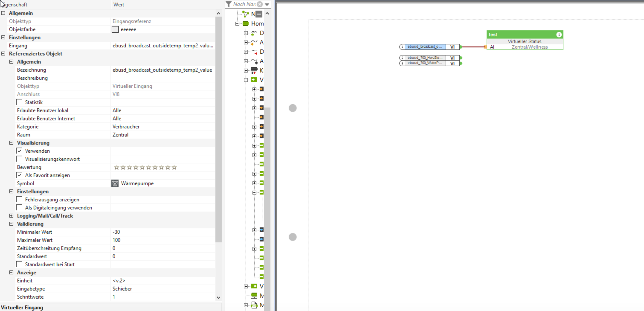Click the info icon on test block
This screenshot has width=644, height=311.
[x=559, y=35]
